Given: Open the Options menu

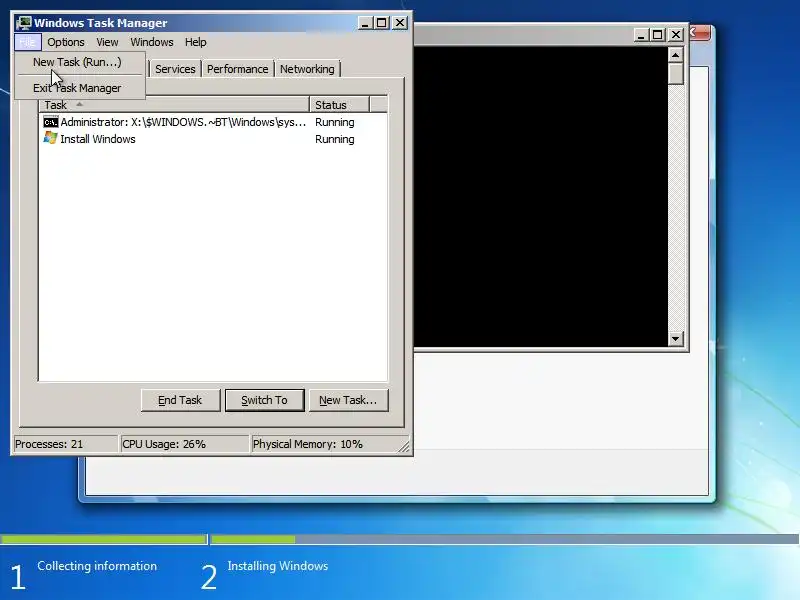Looking at the screenshot, I should click(66, 42).
